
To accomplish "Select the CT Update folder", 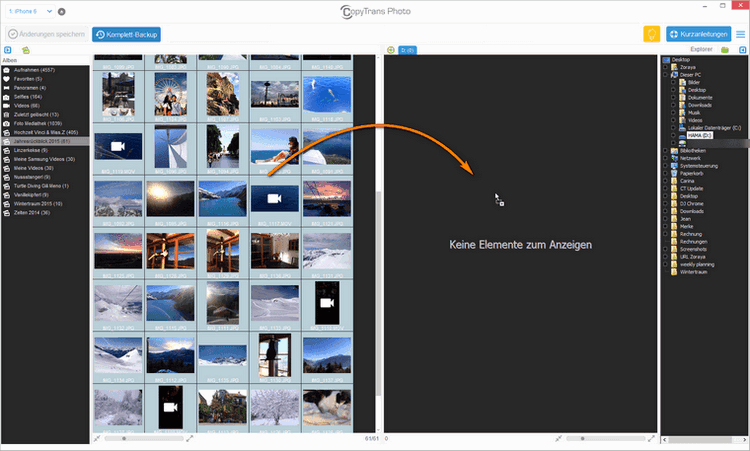I will (691, 188).
